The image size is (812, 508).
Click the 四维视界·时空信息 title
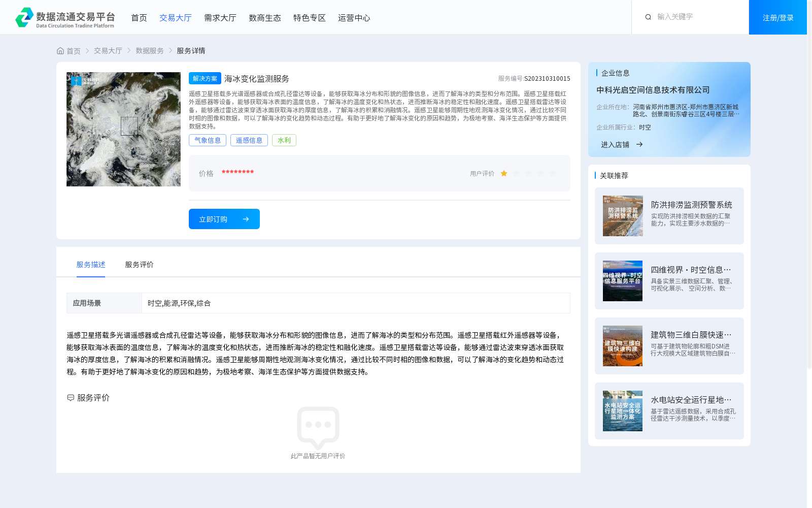click(x=691, y=270)
